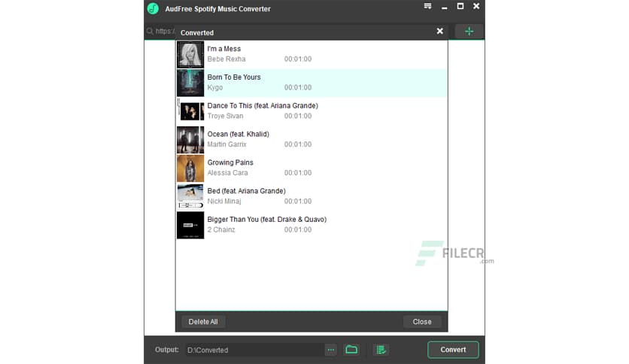This screenshot has width=629, height=364.
Task: Click the title Dance To This (feat. Ariana Grande)
Action: coord(263,105)
